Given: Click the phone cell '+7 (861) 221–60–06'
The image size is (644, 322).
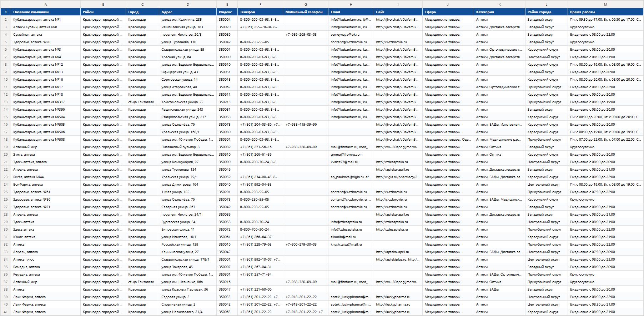Looking at the screenshot, I should pos(260,290).
